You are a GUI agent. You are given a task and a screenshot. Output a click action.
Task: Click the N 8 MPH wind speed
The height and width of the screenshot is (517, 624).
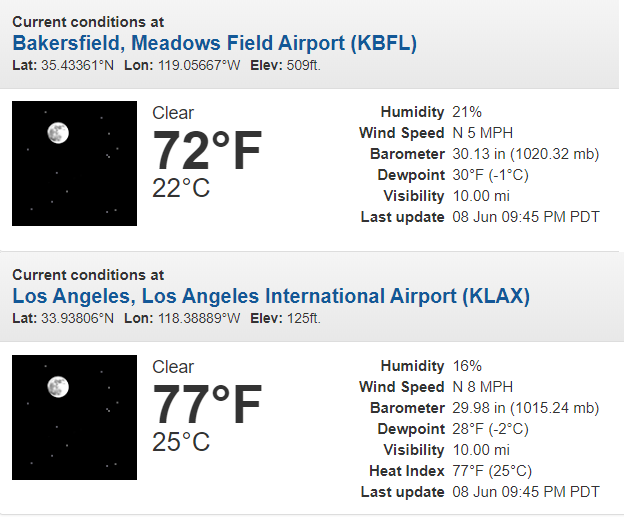(x=483, y=387)
